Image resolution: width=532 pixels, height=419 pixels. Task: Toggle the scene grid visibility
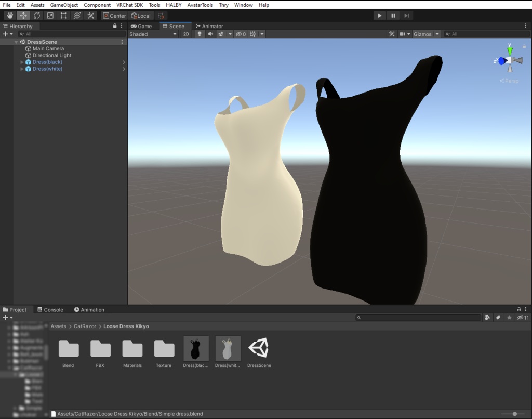252,34
